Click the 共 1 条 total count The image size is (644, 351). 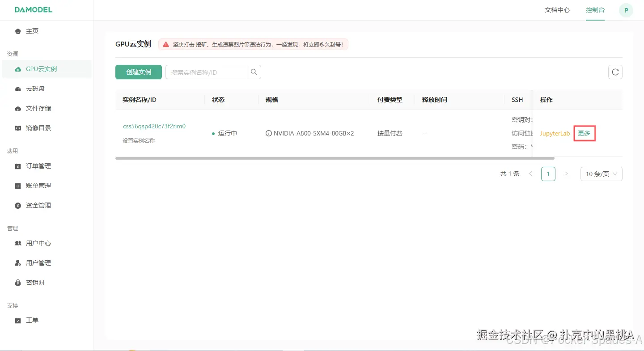(x=510, y=173)
